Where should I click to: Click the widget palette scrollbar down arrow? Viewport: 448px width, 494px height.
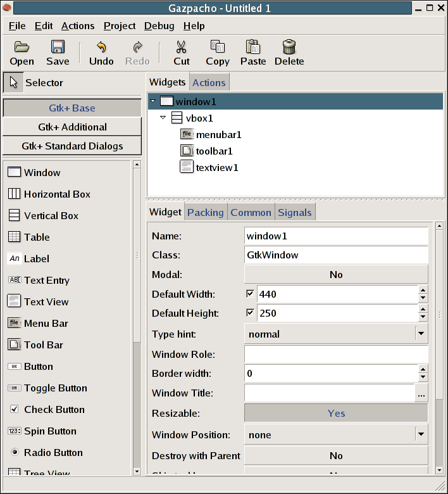[x=137, y=472]
